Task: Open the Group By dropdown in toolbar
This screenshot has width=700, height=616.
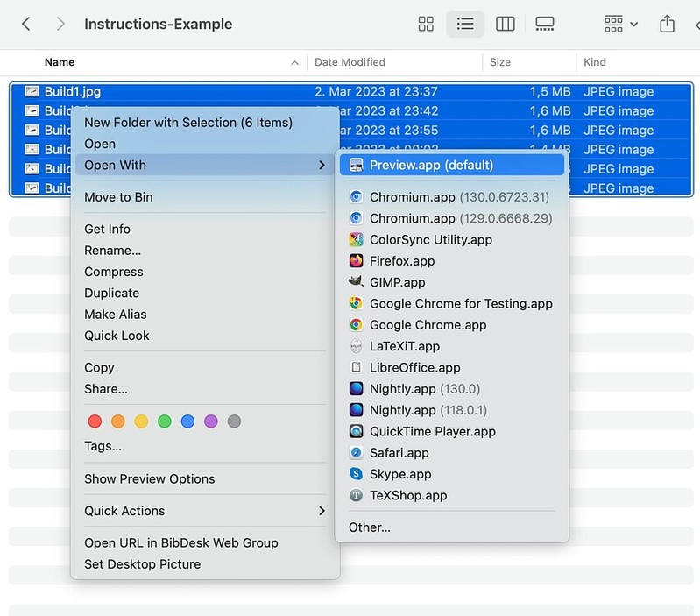Action: 620,24
